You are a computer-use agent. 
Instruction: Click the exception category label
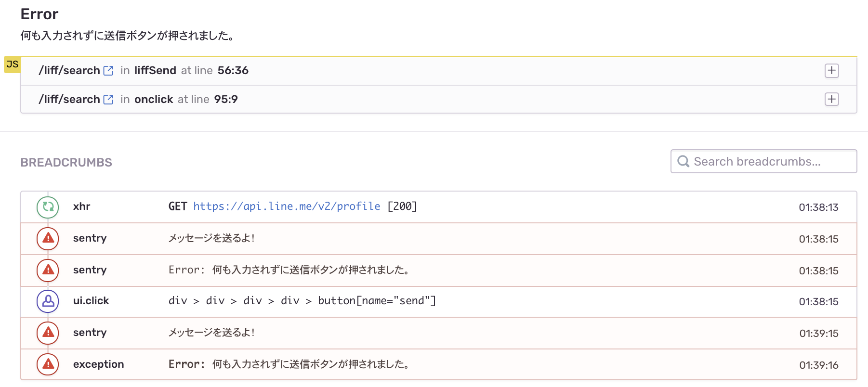pyautogui.click(x=99, y=364)
